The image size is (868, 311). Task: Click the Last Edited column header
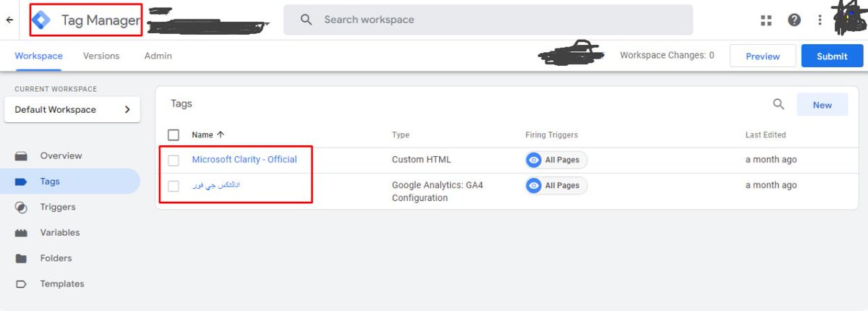[765, 135]
